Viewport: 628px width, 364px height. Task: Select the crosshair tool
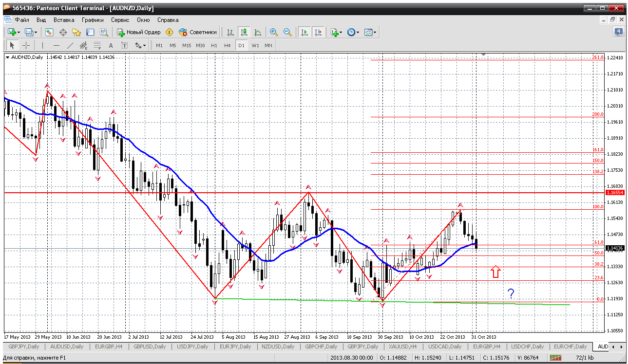click(26, 45)
